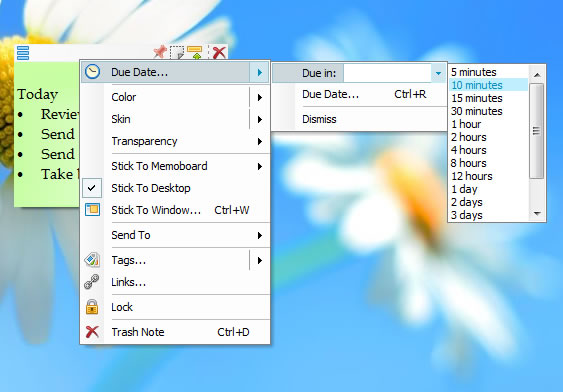This screenshot has width=563, height=392.
Task: Select 1 hour from the list
Action: (x=489, y=124)
